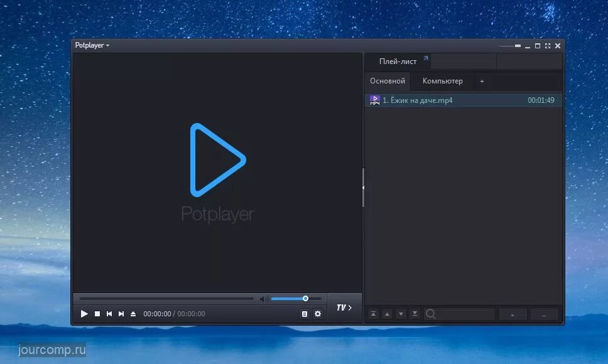The image size is (608, 364).
Task: Adjust the volume slider
Action: pos(296,299)
